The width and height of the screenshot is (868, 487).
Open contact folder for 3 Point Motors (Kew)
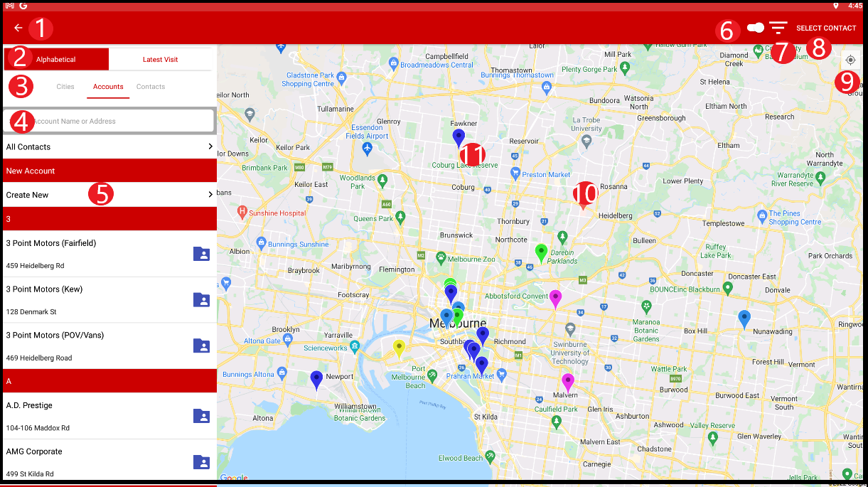[202, 300]
